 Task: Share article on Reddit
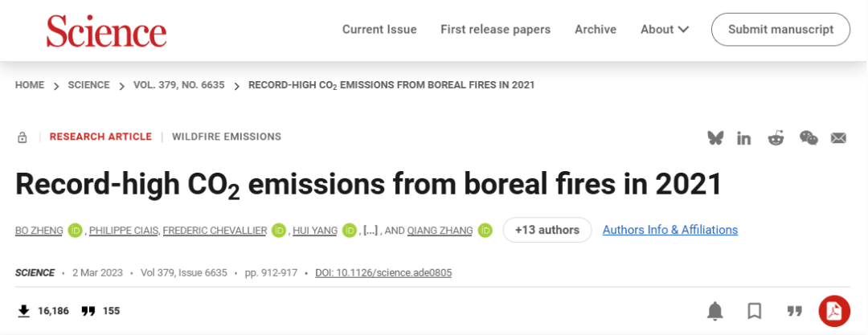[776, 137]
